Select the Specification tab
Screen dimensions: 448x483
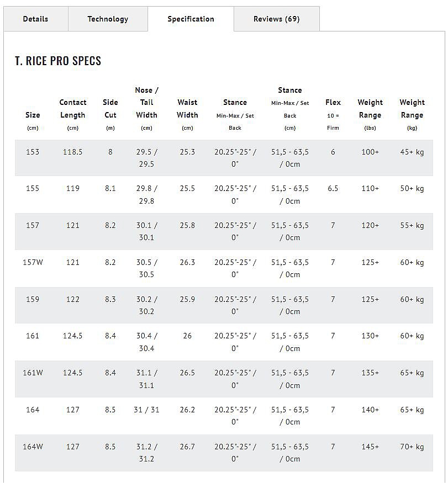191,19
